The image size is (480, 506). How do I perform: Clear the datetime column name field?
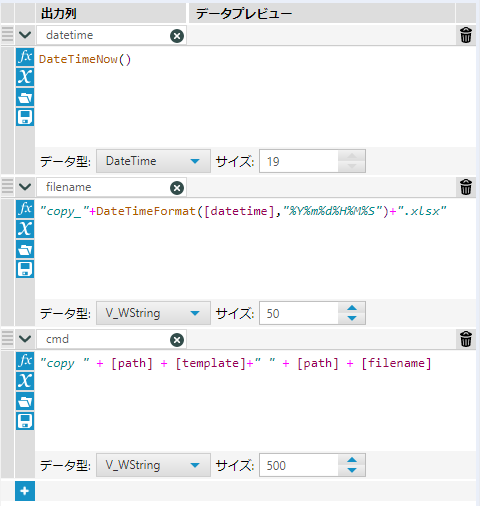coord(177,36)
